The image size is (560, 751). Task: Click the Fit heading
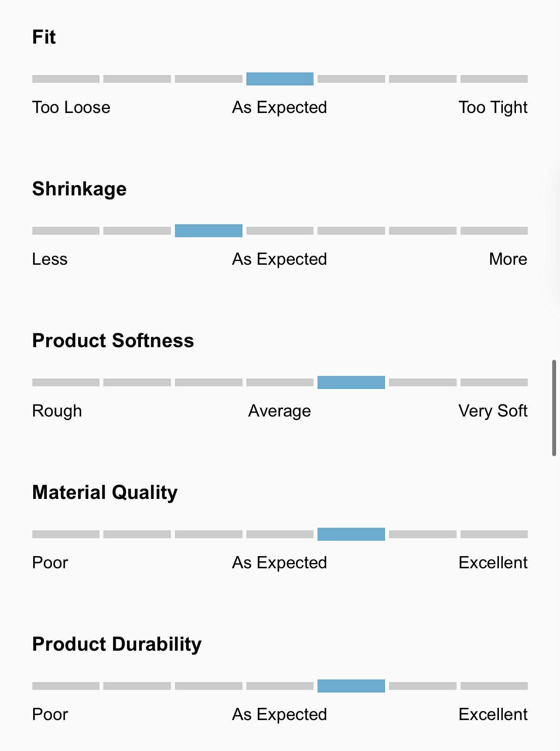coord(44,37)
